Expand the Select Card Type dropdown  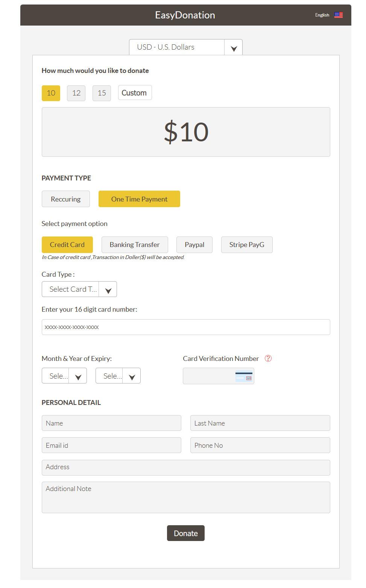[108, 289]
